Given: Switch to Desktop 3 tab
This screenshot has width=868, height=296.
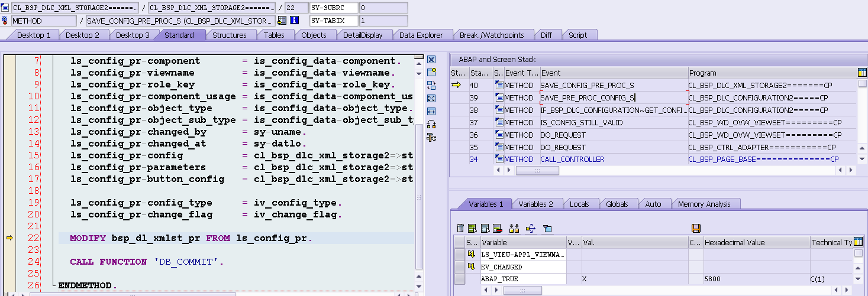Looking at the screenshot, I should (133, 35).
